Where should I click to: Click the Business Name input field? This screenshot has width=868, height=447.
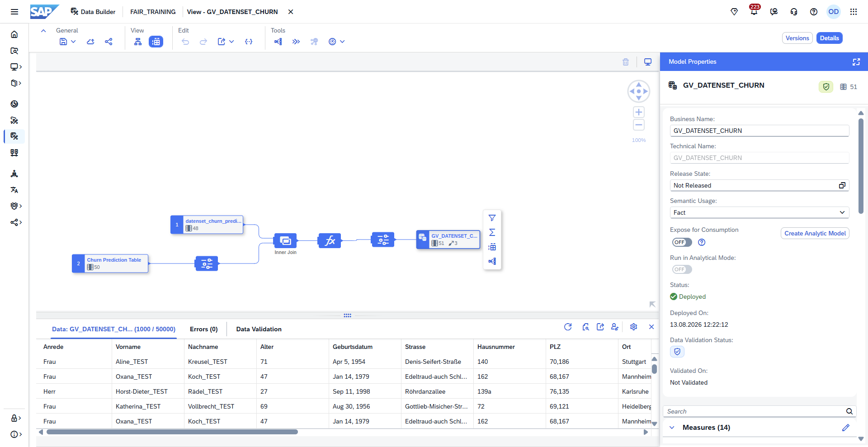759,131
